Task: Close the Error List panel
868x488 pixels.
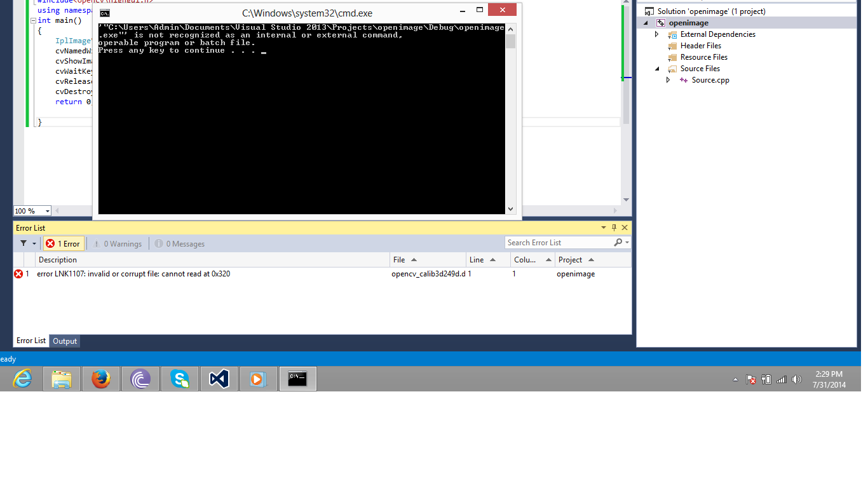Action: click(625, 227)
